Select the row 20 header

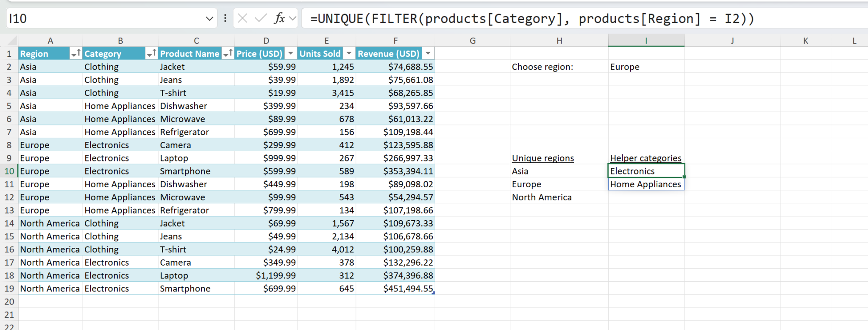tap(9, 302)
